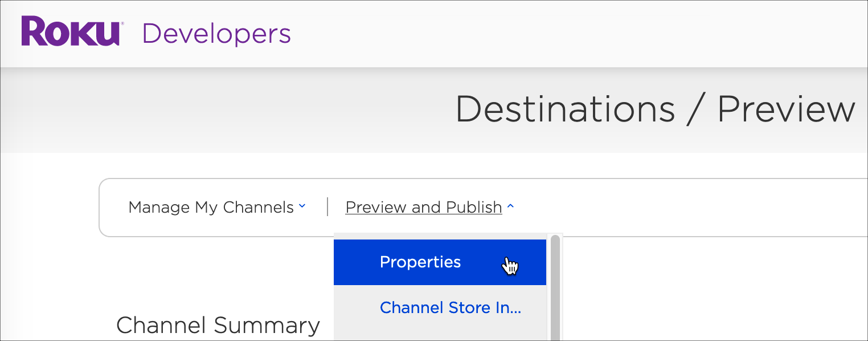Click the dropdown list's vertical scrollbar
The height and width of the screenshot is (341, 868).
[555, 285]
